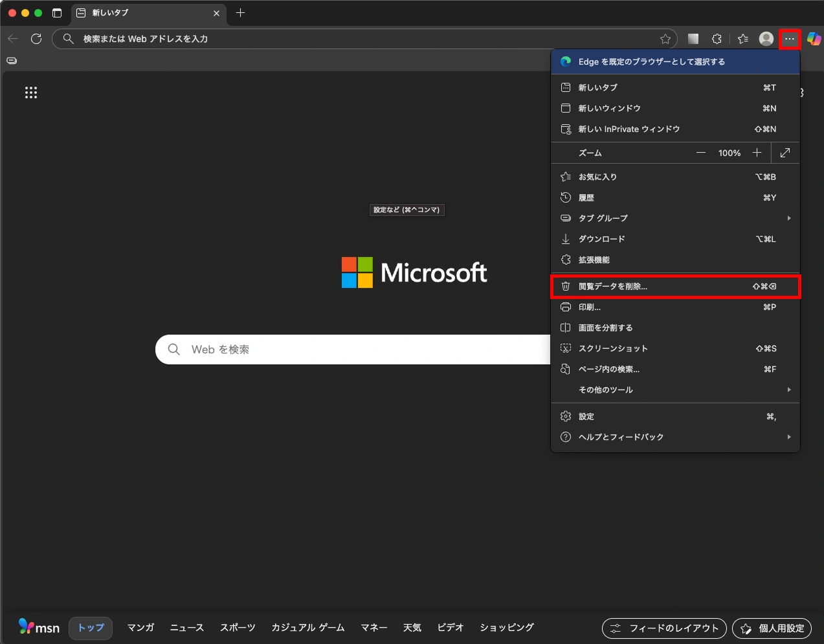Open the Extensions icon in the toolbar

point(717,39)
